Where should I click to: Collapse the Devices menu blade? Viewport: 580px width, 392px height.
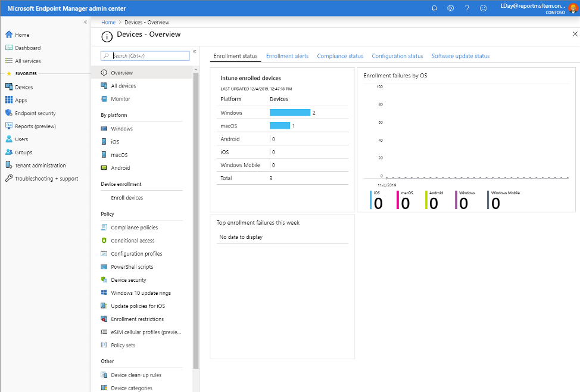[195, 51]
